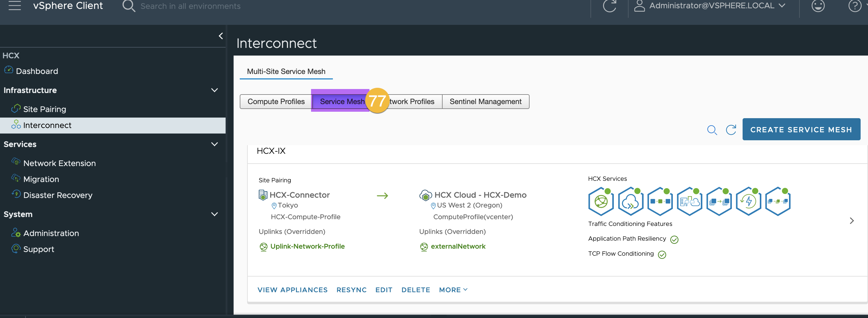This screenshot has height=318, width=868.
Task: Click CREATE SERVICE MESH button
Action: 801,129
